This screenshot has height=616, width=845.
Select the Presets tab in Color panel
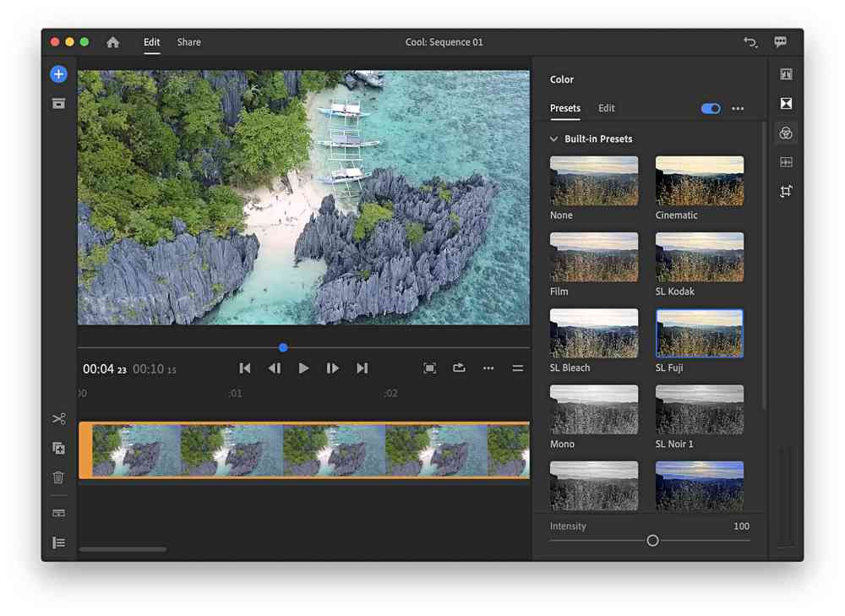pyautogui.click(x=564, y=108)
